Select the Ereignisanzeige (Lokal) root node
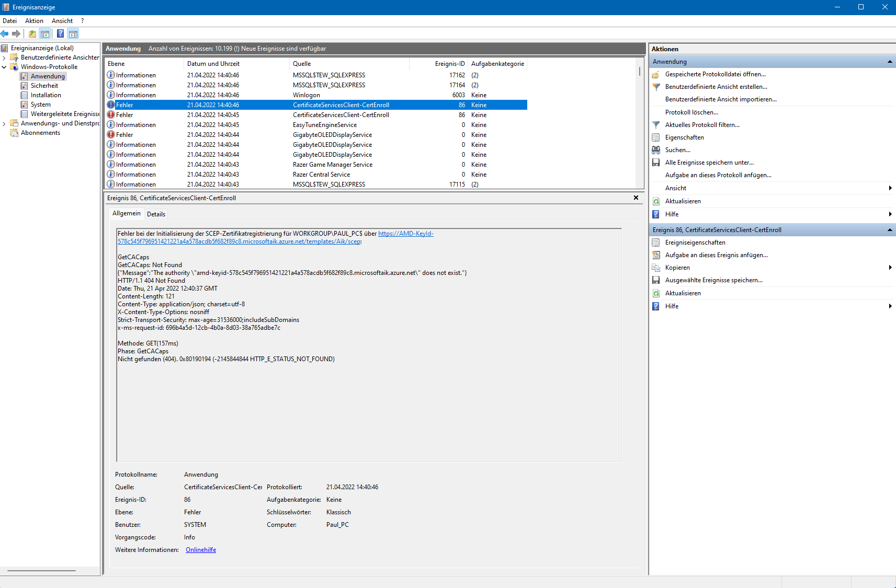The image size is (896, 588). pos(42,48)
